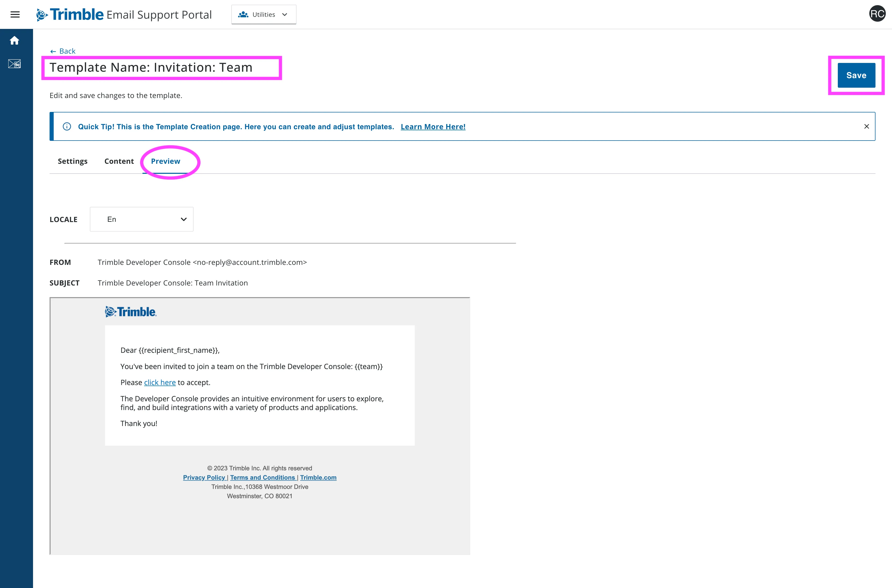This screenshot has width=892, height=588.
Task: Open email templates from sidebar envelope icon
Action: (15, 64)
